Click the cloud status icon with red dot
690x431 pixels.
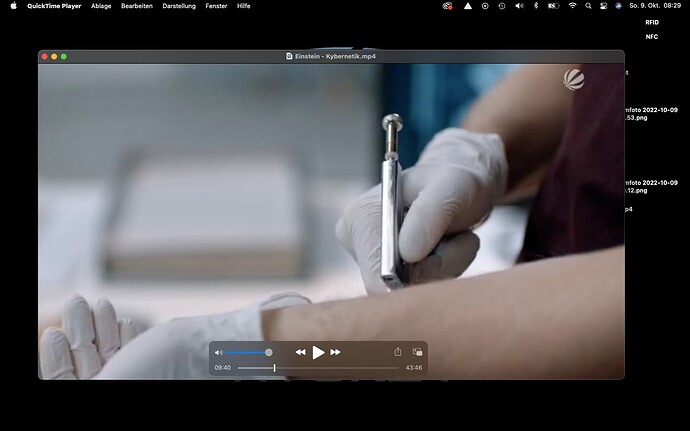tap(447, 6)
